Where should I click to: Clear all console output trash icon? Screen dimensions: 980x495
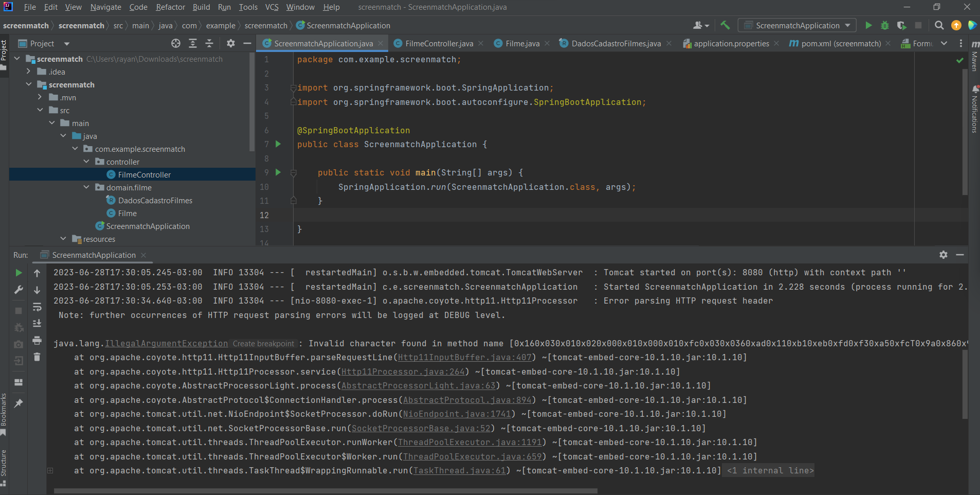click(37, 357)
